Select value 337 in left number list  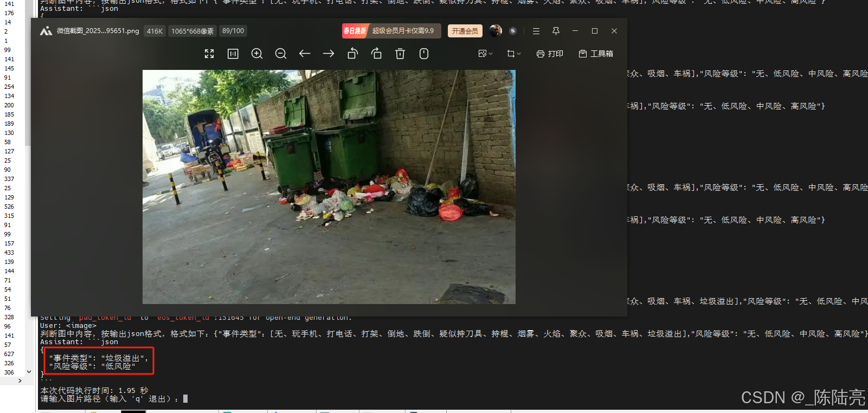[9, 179]
